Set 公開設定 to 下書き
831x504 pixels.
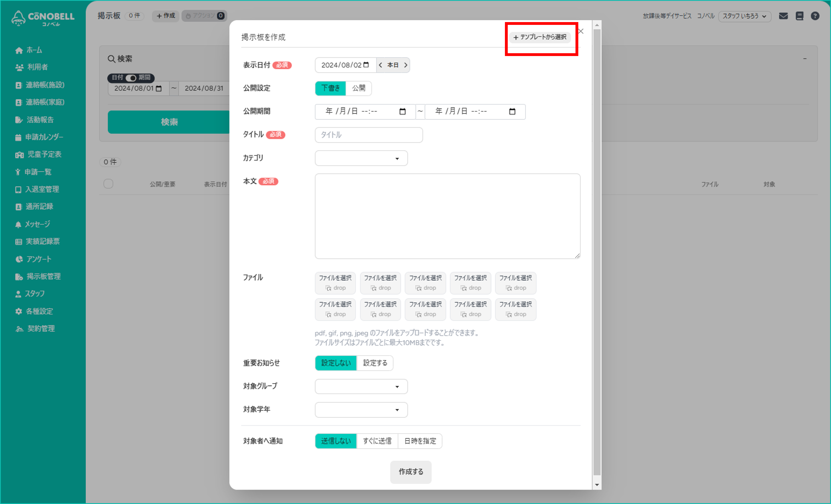point(330,88)
